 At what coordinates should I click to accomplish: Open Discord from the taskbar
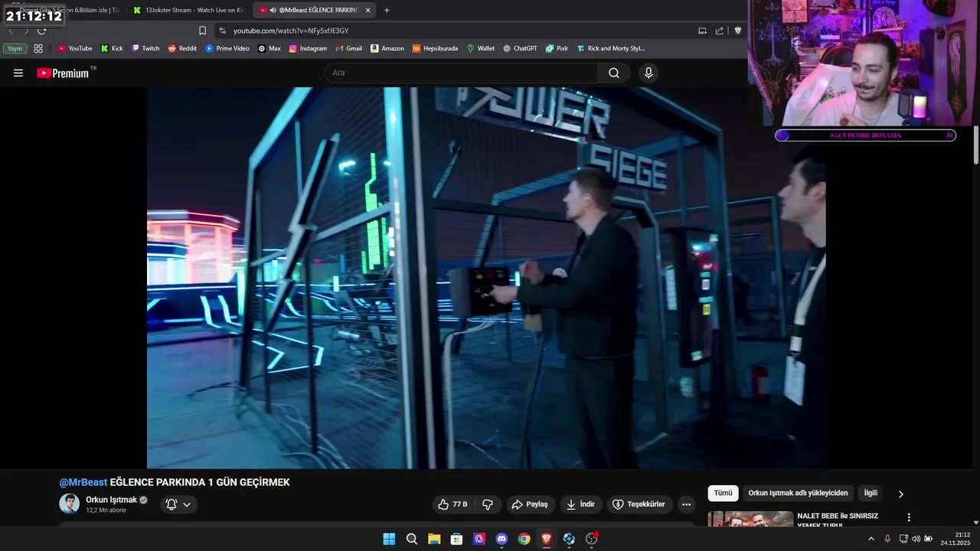501,539
